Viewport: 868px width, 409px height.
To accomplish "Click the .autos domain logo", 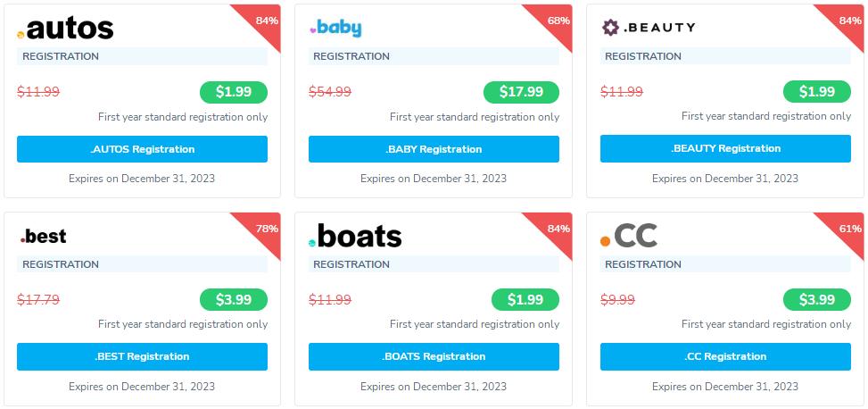I will pyautogui.click(x=66, y=29).
